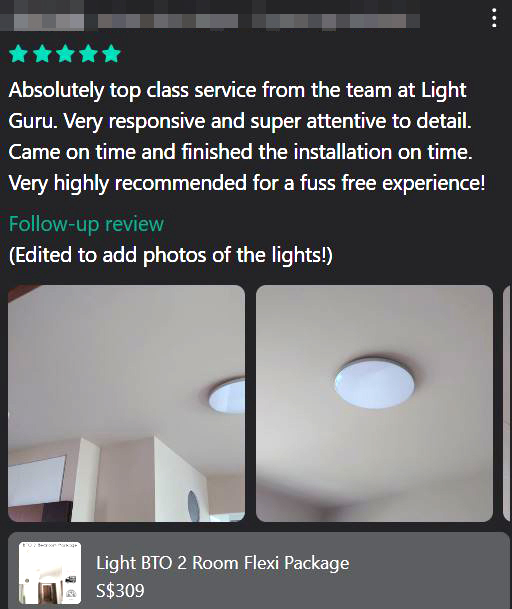Viewport: 512px width, 609px height.
Task: Click the second green rating star
Action: 42,53
